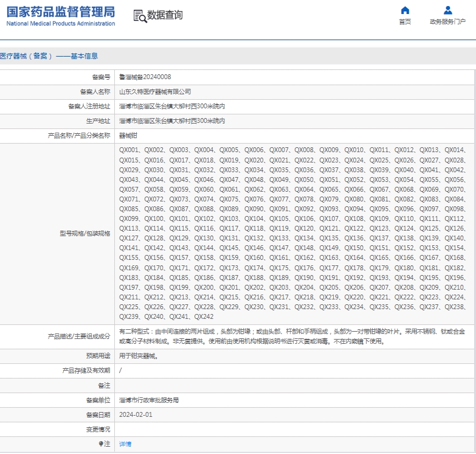This screenshot has width=476, height=454.
Task: Click the 备案人注册地址 address value
Action: 172,106
